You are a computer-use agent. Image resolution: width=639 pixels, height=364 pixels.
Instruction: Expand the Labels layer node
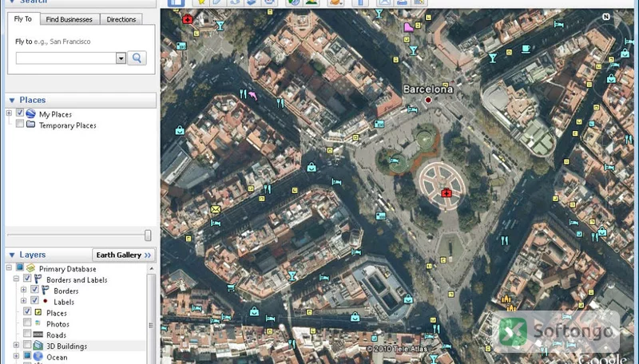(24, 301)
